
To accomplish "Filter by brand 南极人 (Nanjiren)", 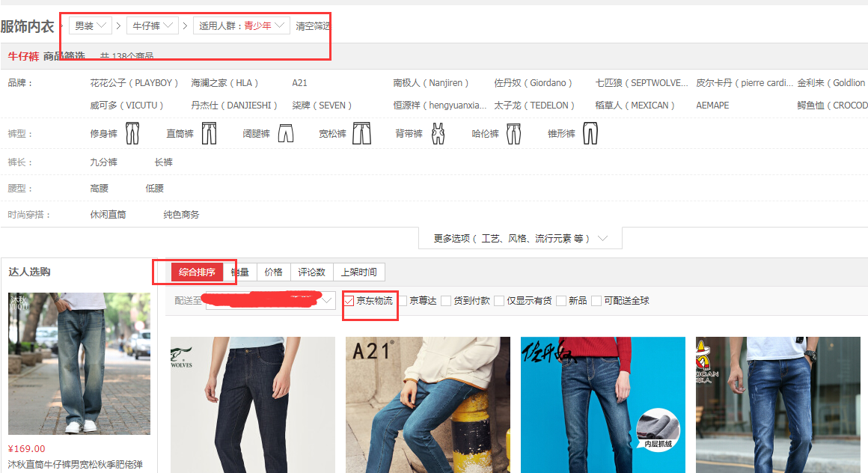I will [x=431, y=82].
